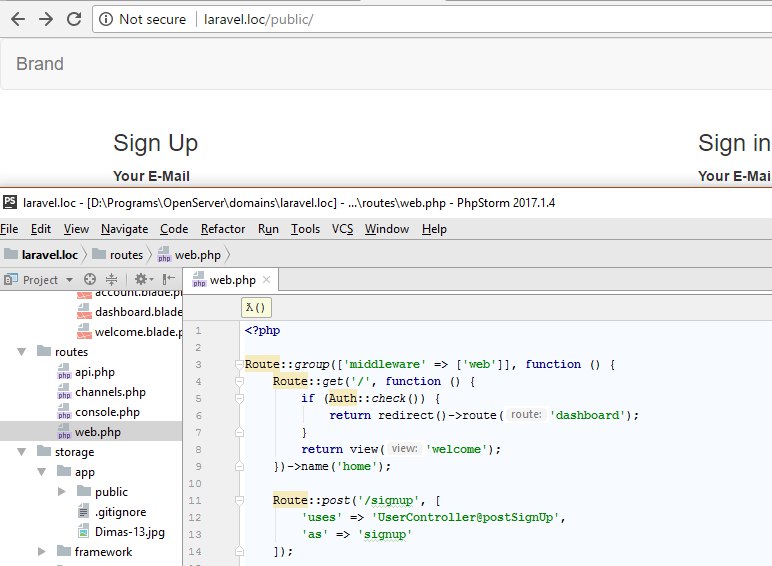Click channels.php file icon
Viewport: 772px width, 566px height.
64,391
